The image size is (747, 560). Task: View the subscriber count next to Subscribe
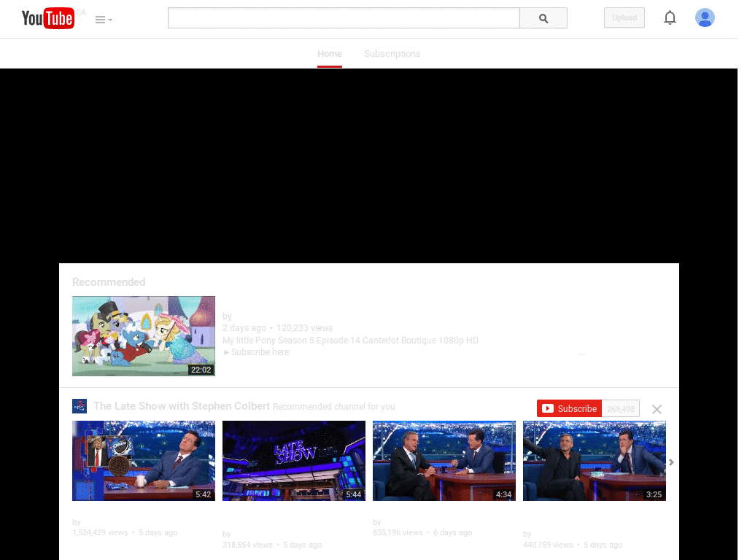(x=621, y=408)
